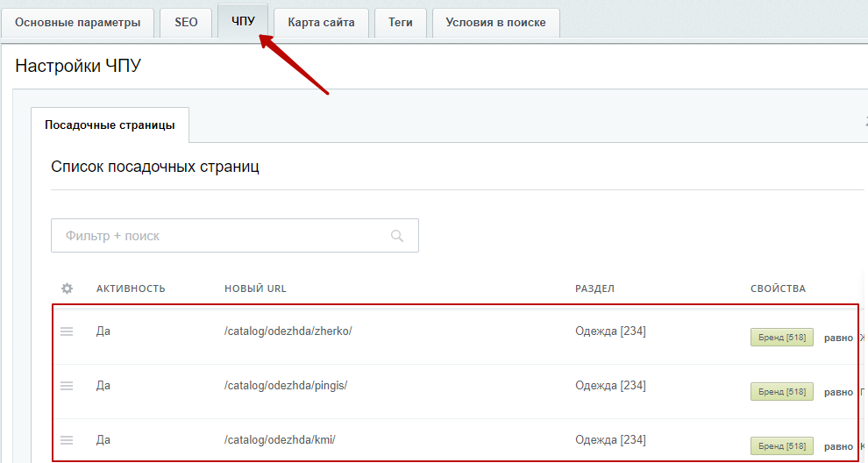The width and height of the screenshot is (868, 463).
Task: Open the table settings gear icon
Action: (67, 288)
